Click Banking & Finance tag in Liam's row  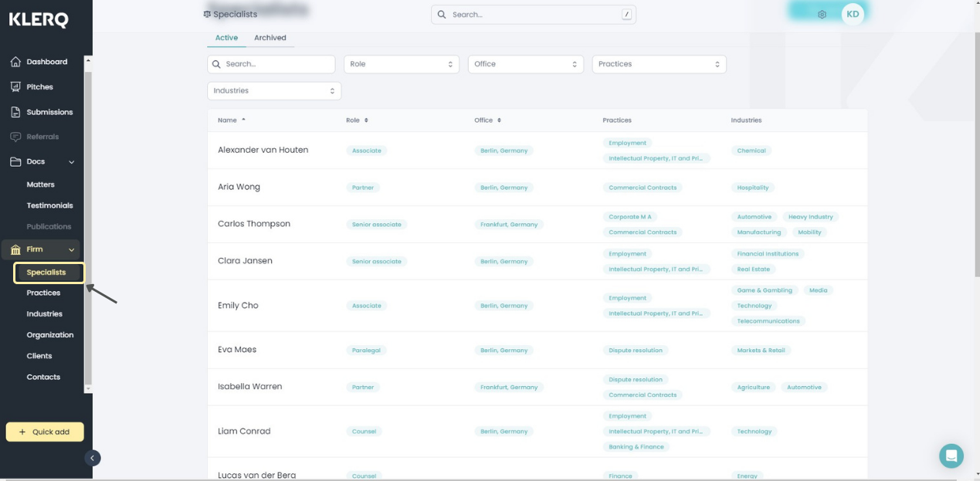click(636, 446)
